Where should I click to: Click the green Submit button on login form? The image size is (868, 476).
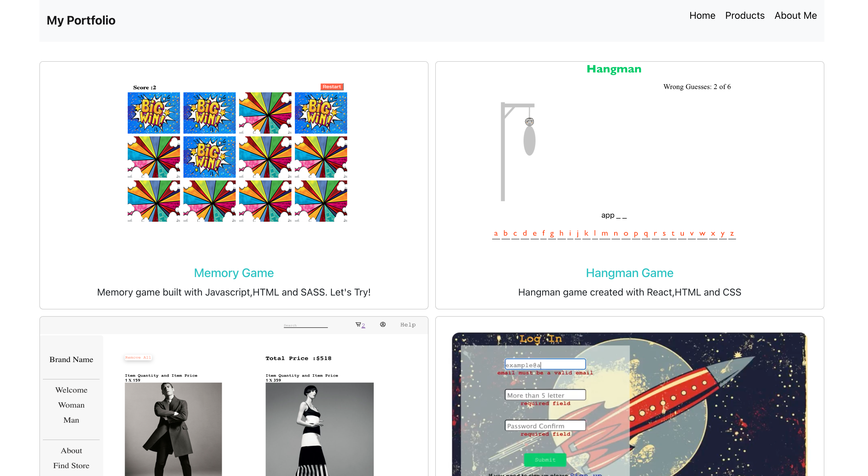(545, 459)
